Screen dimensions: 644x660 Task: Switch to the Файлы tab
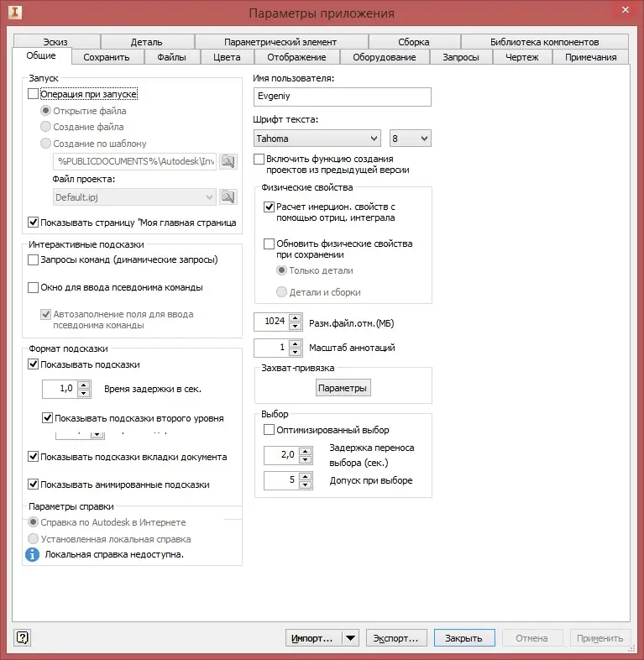[x=172, y=57]
